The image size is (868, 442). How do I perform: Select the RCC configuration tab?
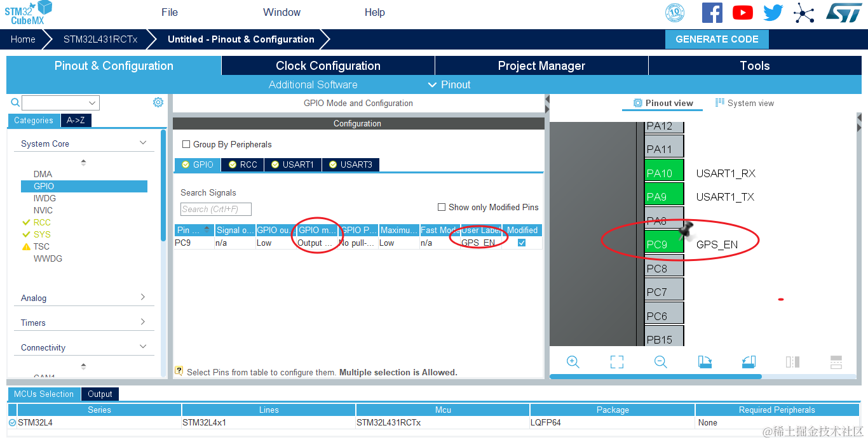click(243, 164)
